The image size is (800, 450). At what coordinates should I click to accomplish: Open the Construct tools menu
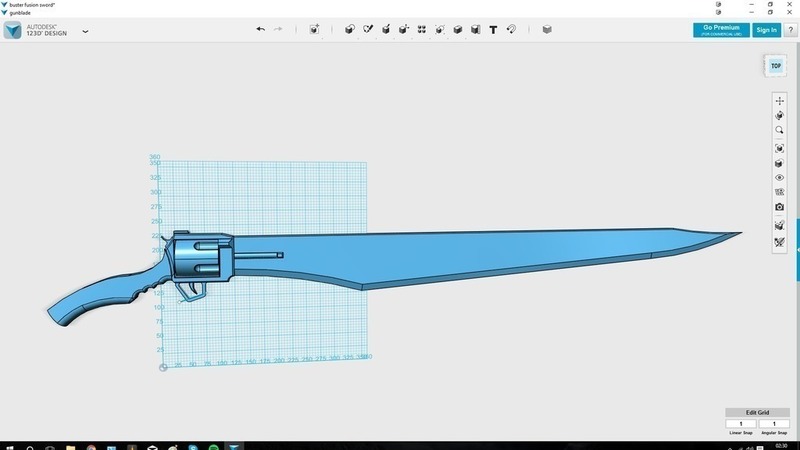(386, 29)
